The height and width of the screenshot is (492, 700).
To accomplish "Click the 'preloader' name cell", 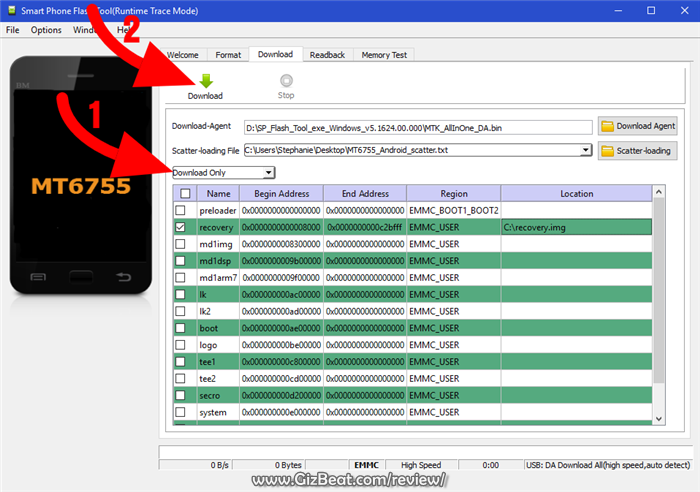I will 218,210.
